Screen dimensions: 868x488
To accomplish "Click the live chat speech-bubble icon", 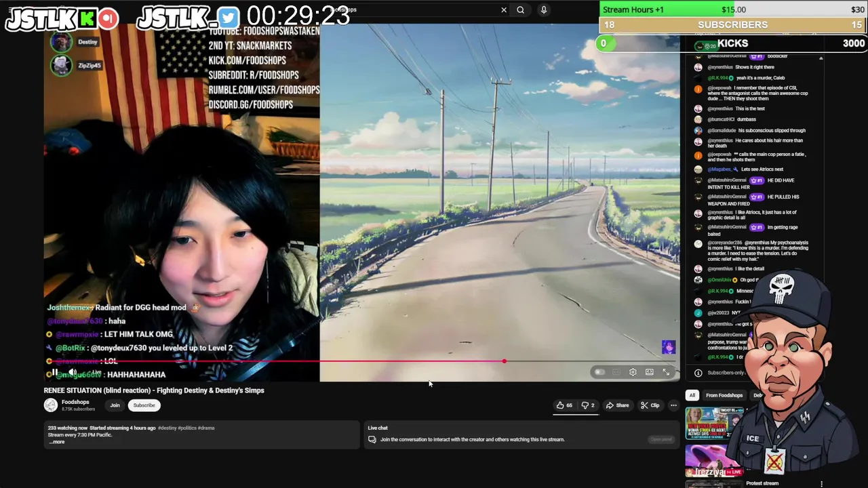I will pyautogui.click(x=372, y=439).
